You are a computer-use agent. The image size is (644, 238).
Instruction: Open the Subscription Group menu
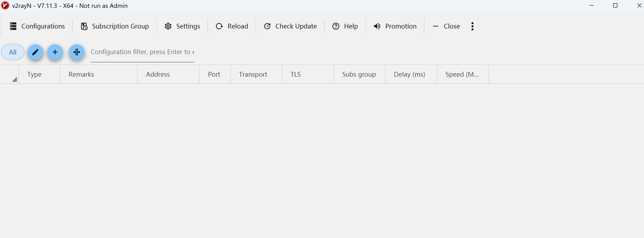115,26
